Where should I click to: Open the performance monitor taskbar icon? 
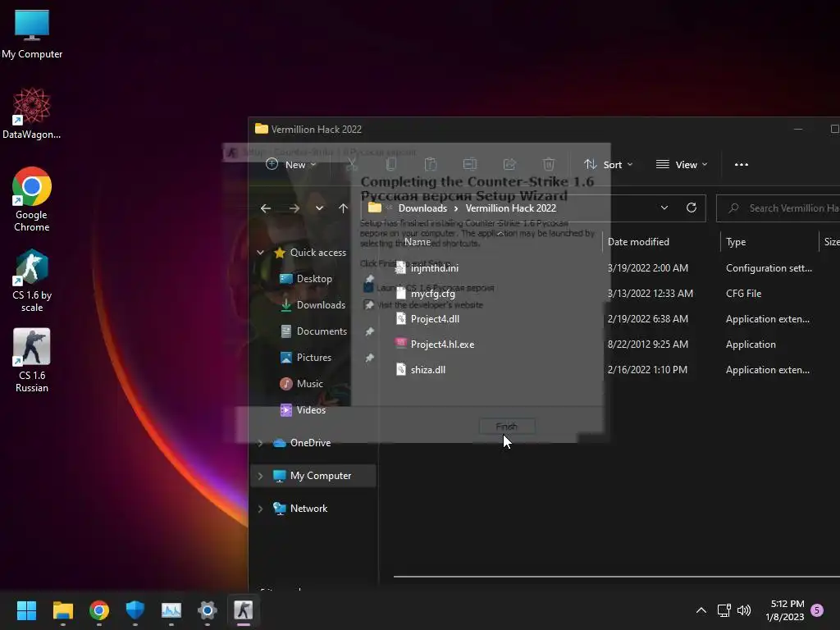(x=171, y=610)
